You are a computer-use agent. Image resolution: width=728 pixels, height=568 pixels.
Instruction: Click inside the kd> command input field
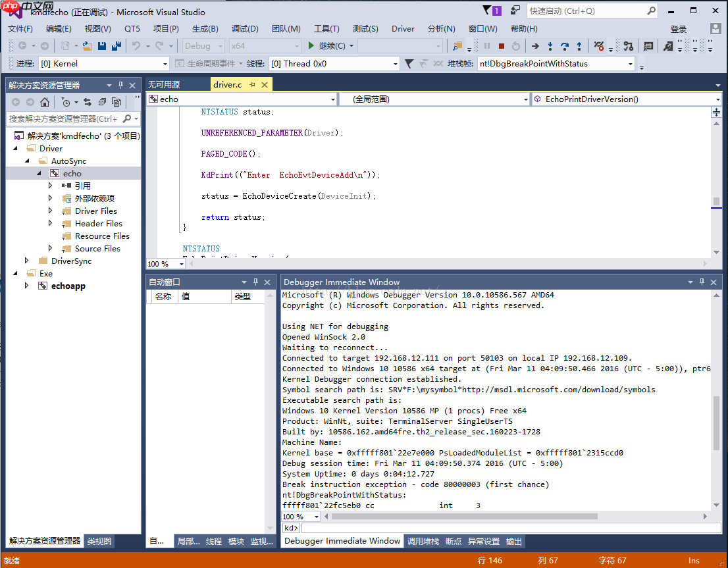click(x=461, y=527)
